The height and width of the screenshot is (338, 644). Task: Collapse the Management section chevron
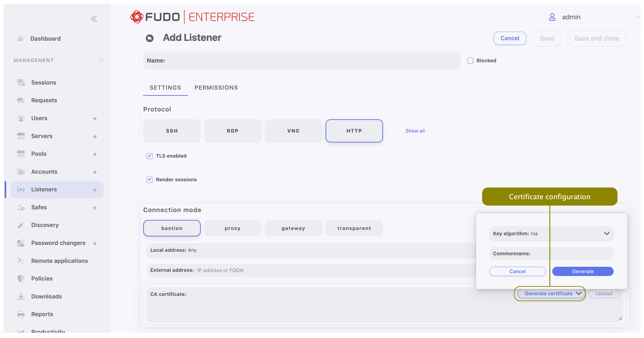pyautogui.click(x=101, y=60)
